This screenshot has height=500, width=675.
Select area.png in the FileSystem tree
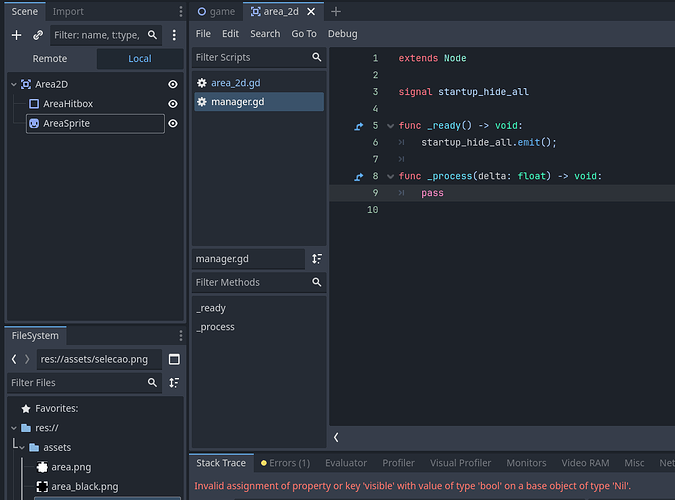pos(71,467)
